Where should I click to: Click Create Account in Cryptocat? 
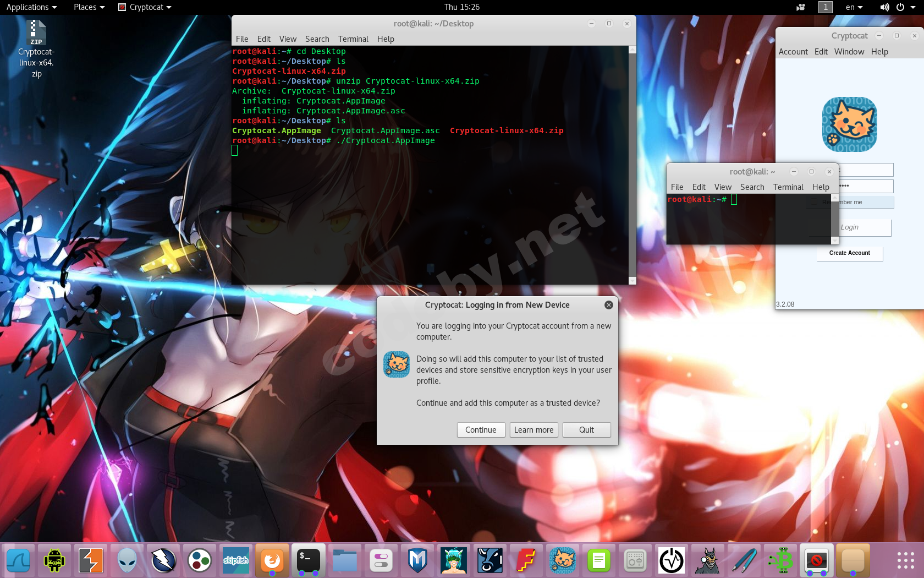[849, 253]
